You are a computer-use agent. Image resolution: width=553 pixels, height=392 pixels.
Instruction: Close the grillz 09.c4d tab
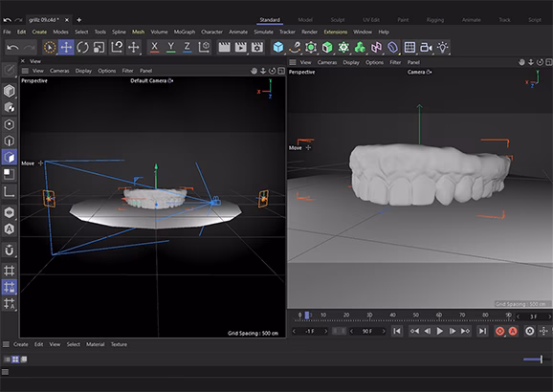click(x=67, y=20)
